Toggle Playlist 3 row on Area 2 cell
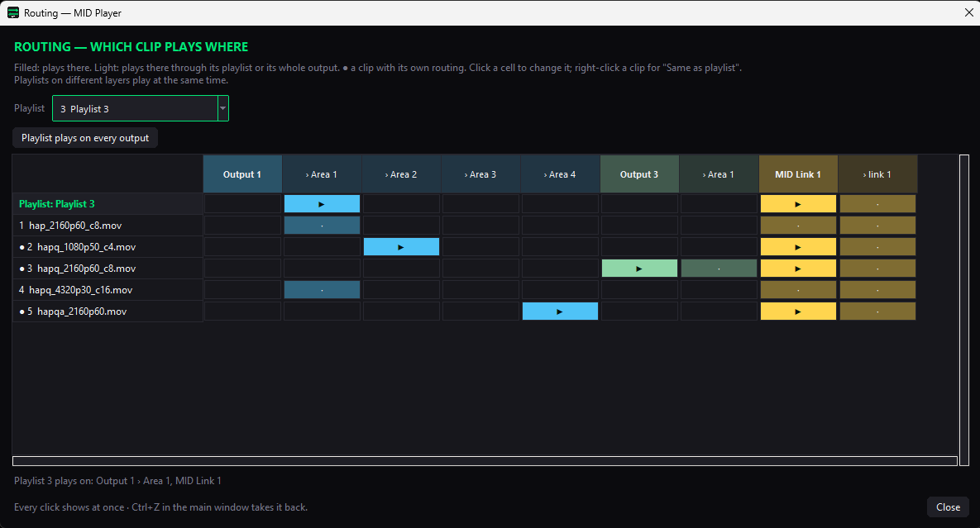This screenshot has width=980, height=528. pos(401,204)
